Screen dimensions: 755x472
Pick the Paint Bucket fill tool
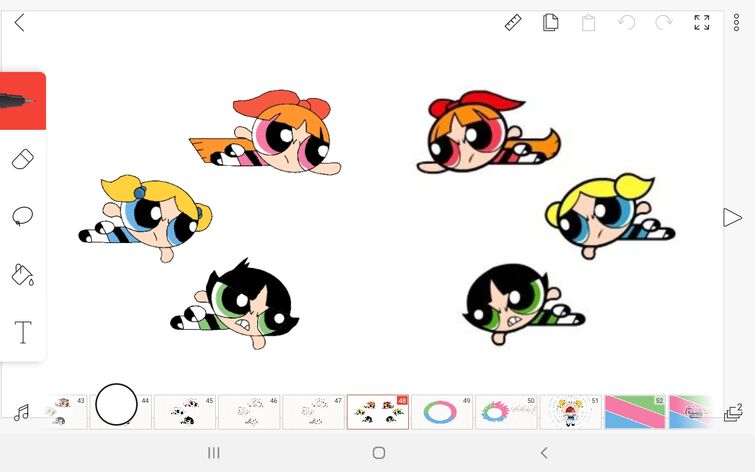point(23,275)
